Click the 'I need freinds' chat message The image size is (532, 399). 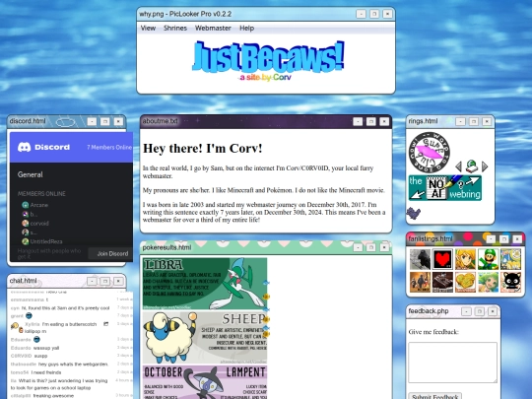(x=46, y=372)
